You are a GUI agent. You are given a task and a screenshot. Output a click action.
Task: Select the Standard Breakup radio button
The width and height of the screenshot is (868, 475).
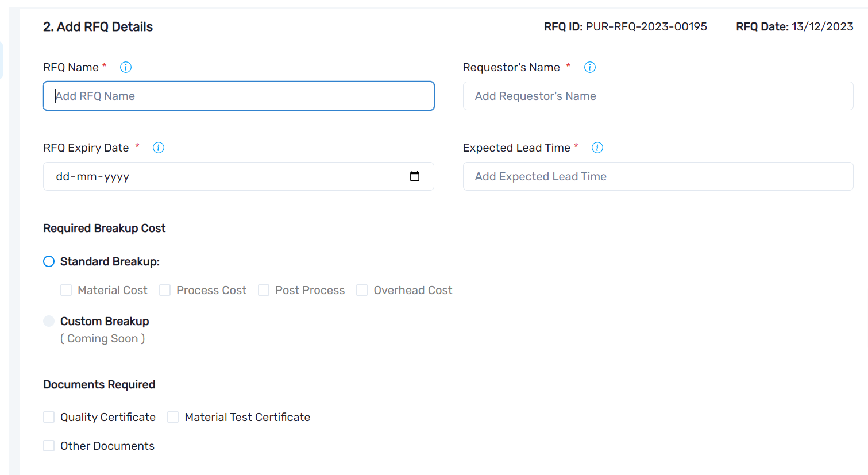pyautogui.click(x=49, y=261)
